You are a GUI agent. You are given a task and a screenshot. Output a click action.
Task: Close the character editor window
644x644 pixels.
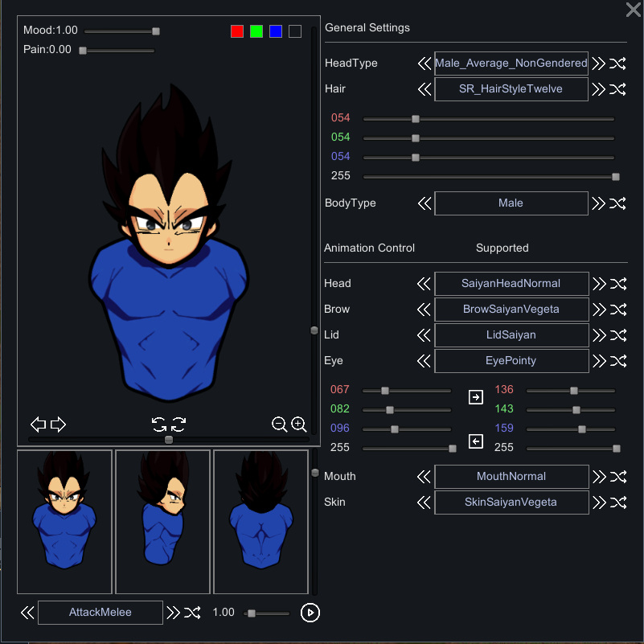(634, 10)
